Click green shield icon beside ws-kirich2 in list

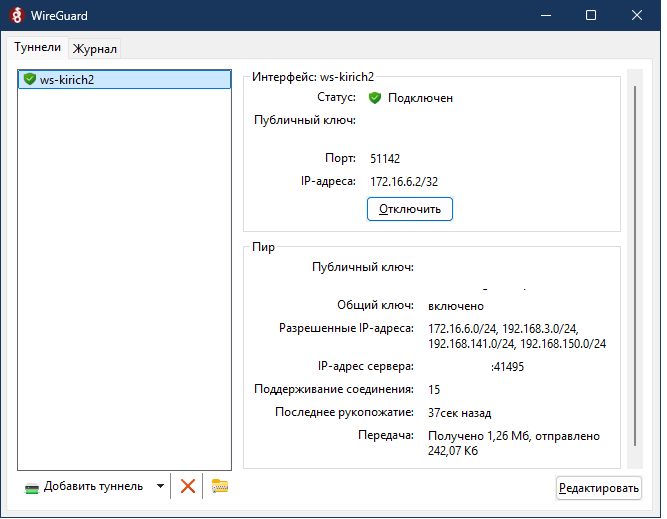click(x=29, y=80)
